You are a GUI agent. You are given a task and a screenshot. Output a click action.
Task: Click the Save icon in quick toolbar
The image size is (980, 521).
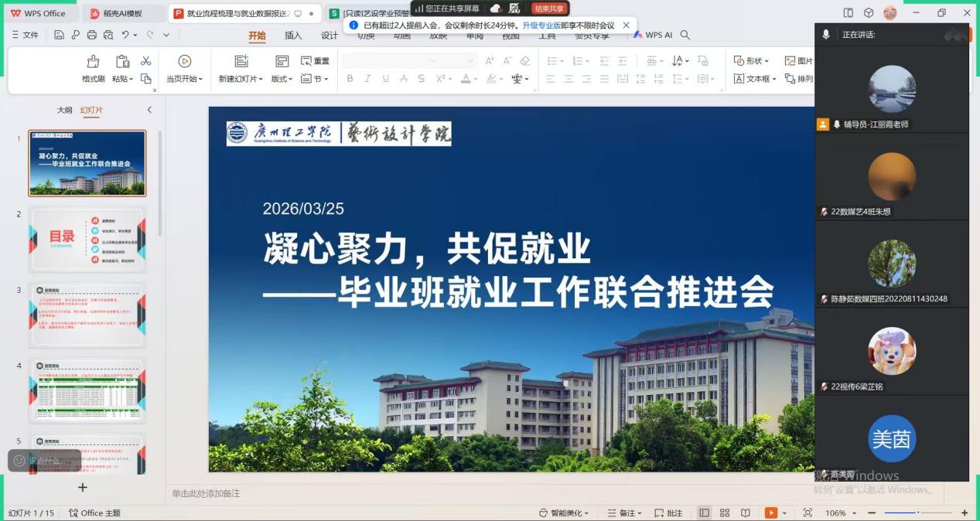click(x=60, y=35)
